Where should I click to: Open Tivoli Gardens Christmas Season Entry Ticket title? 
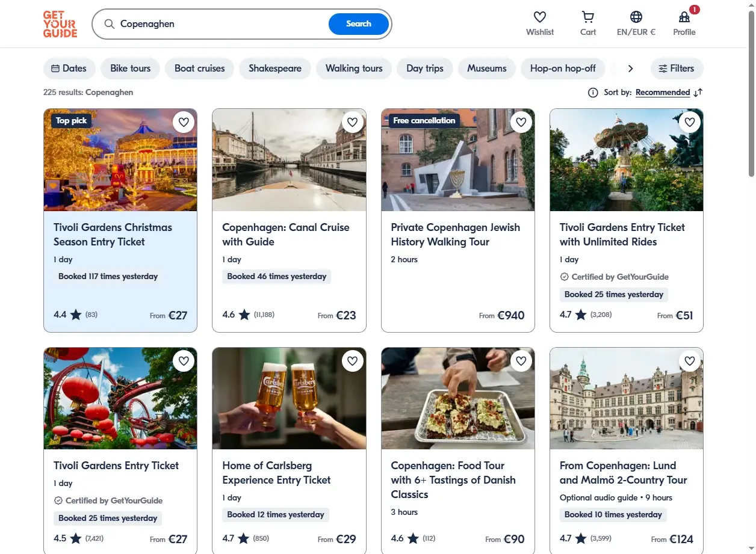click(113, 235)
